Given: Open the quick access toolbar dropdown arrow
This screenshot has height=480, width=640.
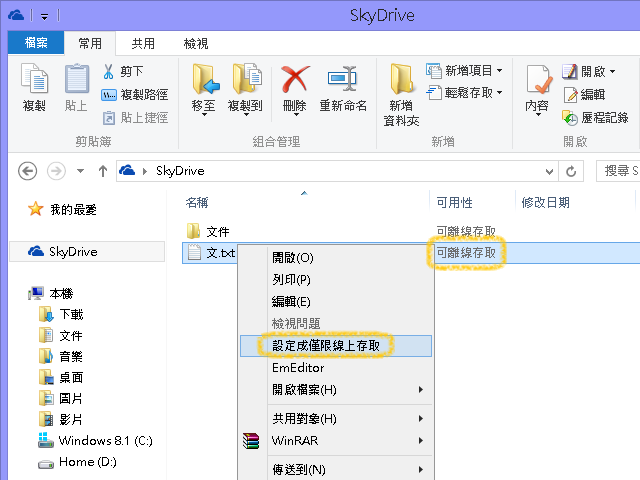Looking at the screenshot, I should [x=44, y=16].
